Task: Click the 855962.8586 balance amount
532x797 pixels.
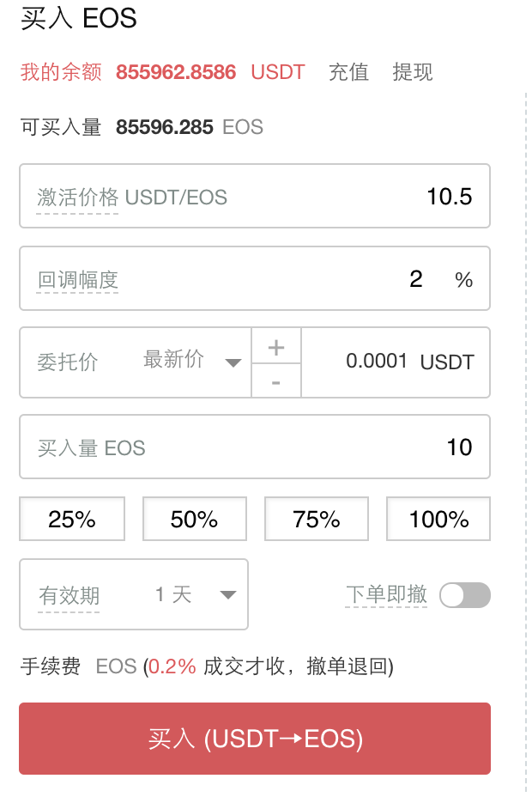Action: pos(176,72)
